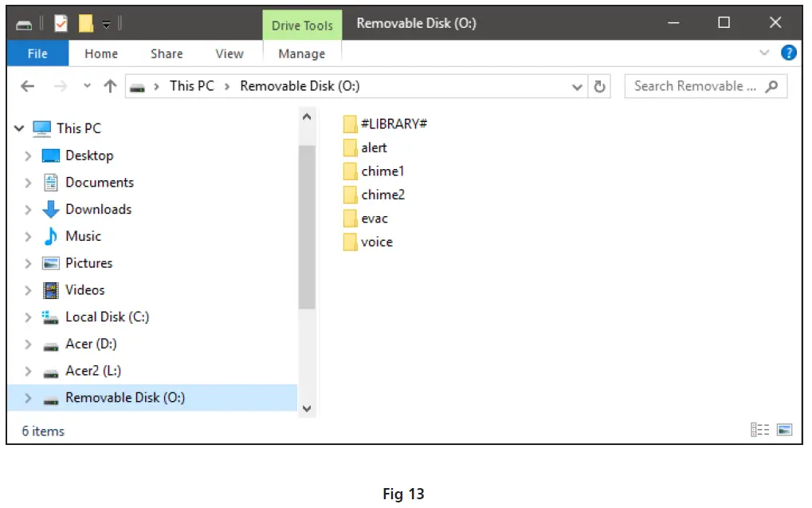Viewport: 812px width, 508px height.
Task: Expand the ribbon with the chevron
Action: [x=764, y=53]
